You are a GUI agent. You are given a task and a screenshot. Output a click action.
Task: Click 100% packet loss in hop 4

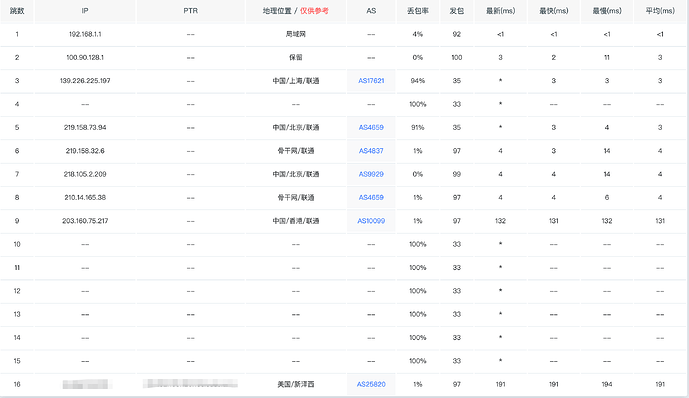coord(417,104)
